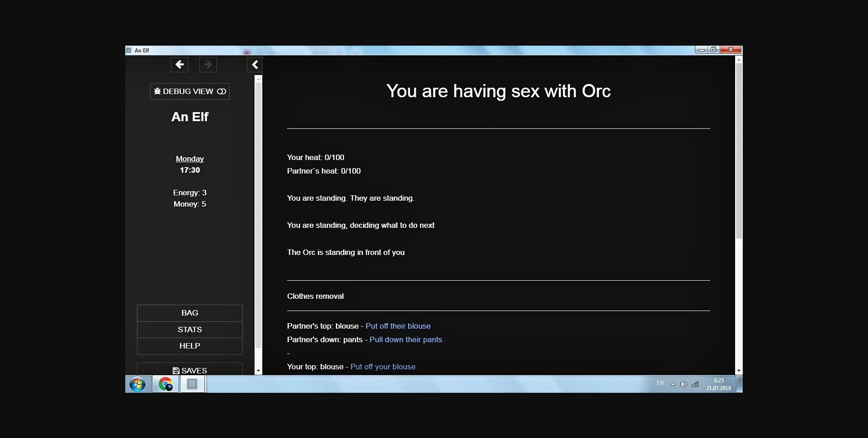Click the main content scrollbar down arrow
This screenshot has width=868, height=438.
(x=739, y=371)
